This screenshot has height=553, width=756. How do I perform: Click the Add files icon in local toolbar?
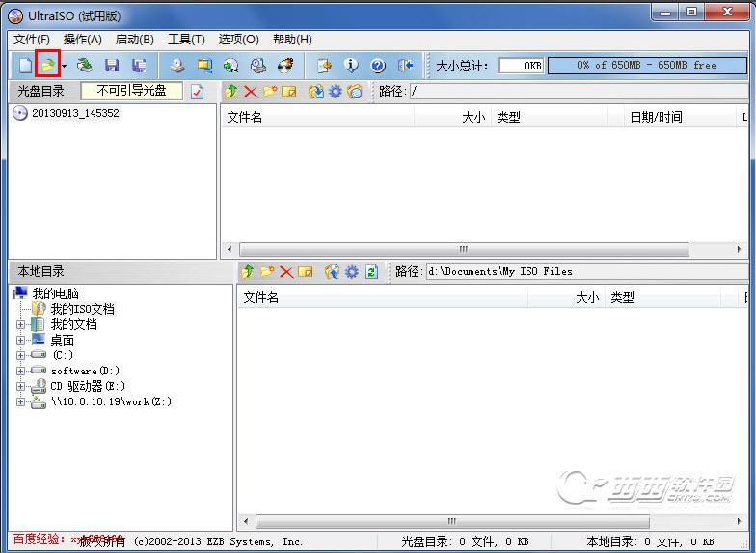332,272
